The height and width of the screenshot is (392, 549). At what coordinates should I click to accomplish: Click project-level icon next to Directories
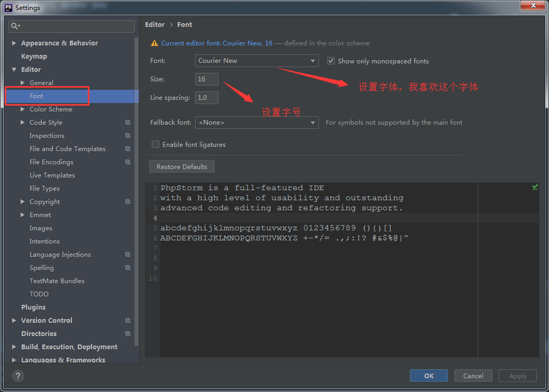tap(127, 334)
